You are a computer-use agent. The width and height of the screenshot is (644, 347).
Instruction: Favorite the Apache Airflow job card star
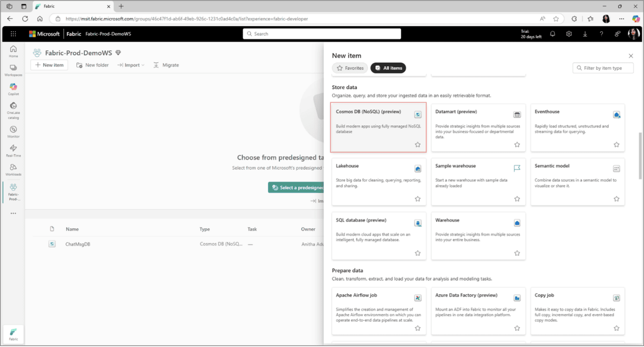click(417, 328)
